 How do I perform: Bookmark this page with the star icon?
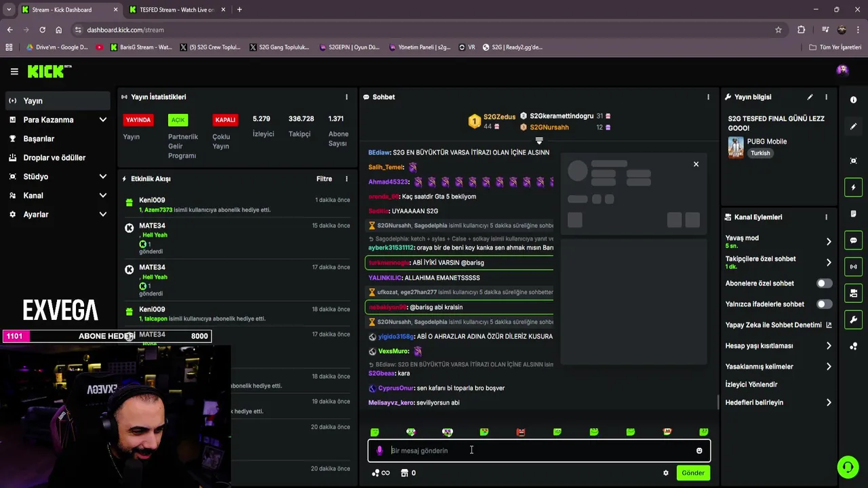pos(778,30)
